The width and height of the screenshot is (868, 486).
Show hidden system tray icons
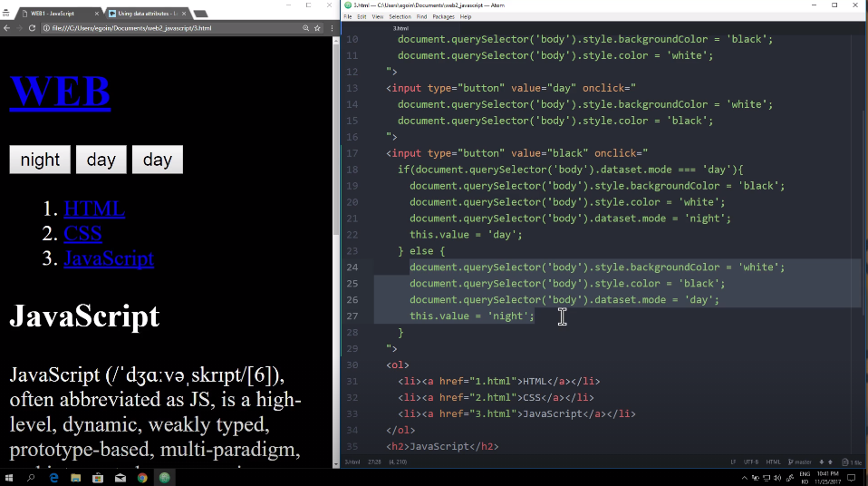coord(745,478)
